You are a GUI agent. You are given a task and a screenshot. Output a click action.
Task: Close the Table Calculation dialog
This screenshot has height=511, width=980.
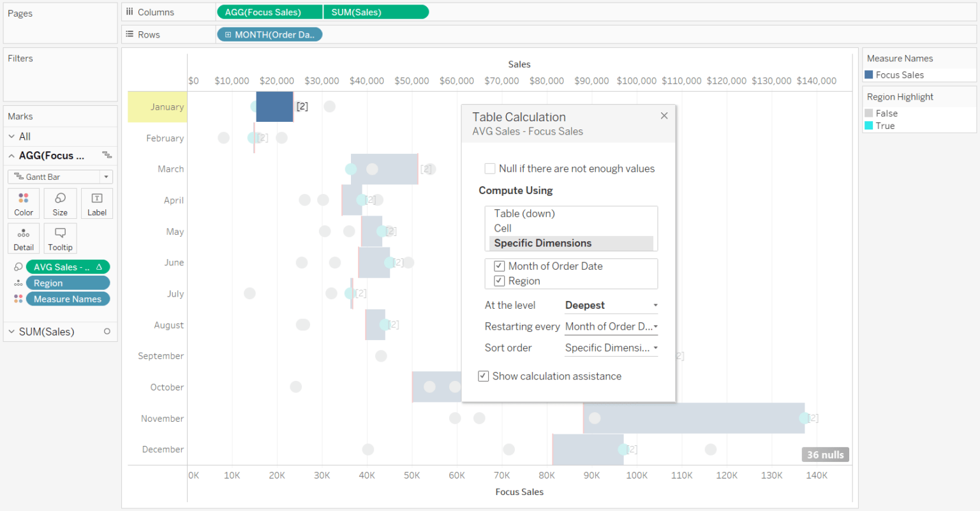pyautogui.click(x=664, y=115)
